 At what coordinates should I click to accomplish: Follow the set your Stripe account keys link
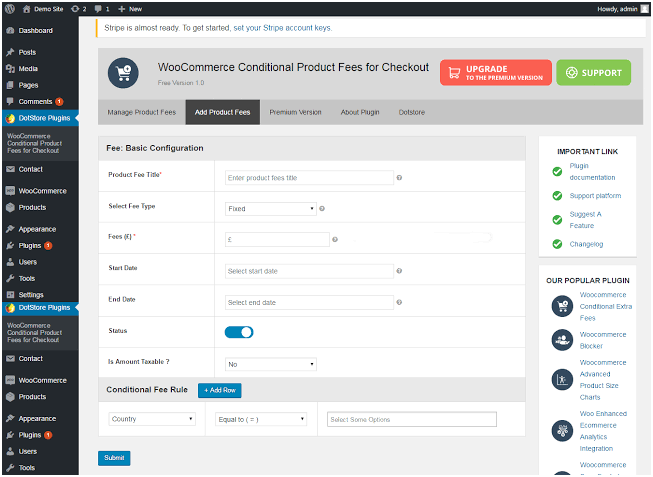click(x=282, y=28)
